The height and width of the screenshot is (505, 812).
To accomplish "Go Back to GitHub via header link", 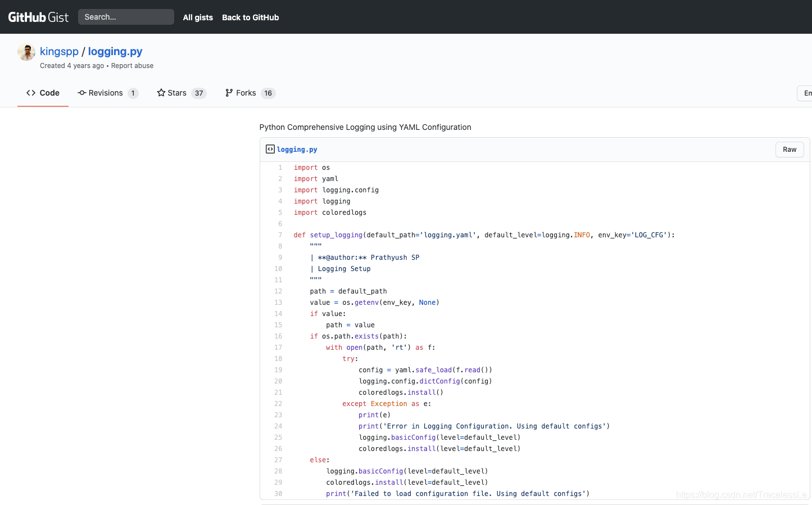I will (251, 17).
